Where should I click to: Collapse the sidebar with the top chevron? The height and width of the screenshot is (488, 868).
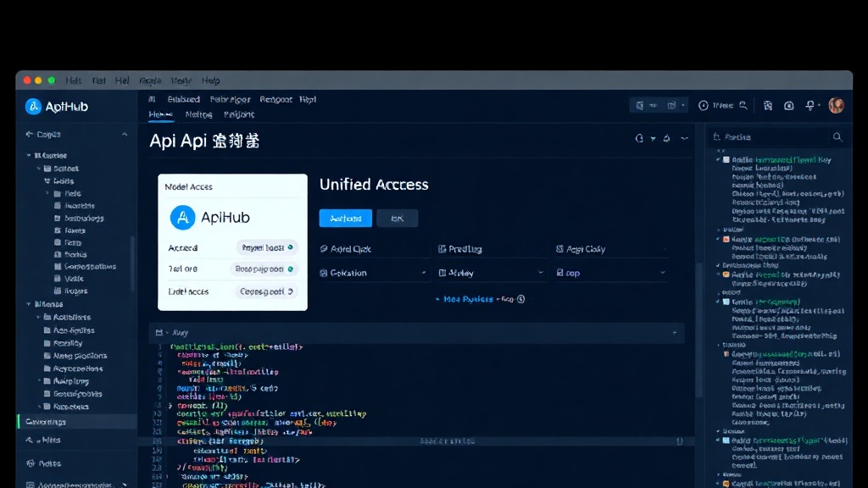pyautogui.click(x=125, y=135)
